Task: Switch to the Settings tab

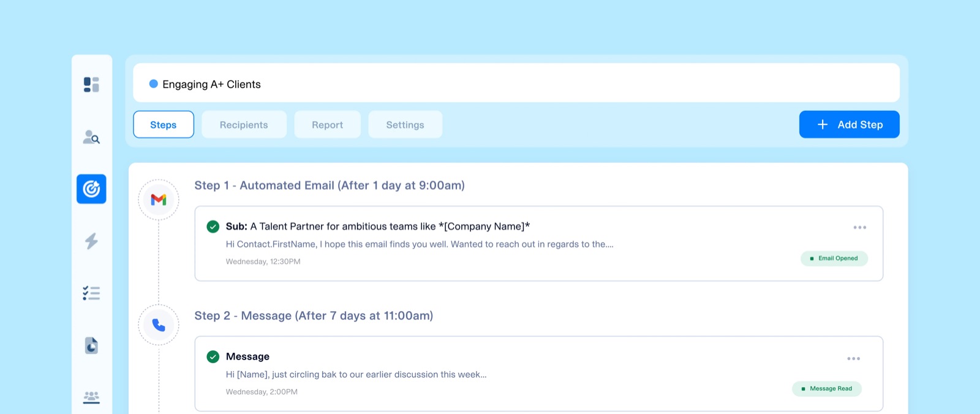Action: (x=405, y=124)
